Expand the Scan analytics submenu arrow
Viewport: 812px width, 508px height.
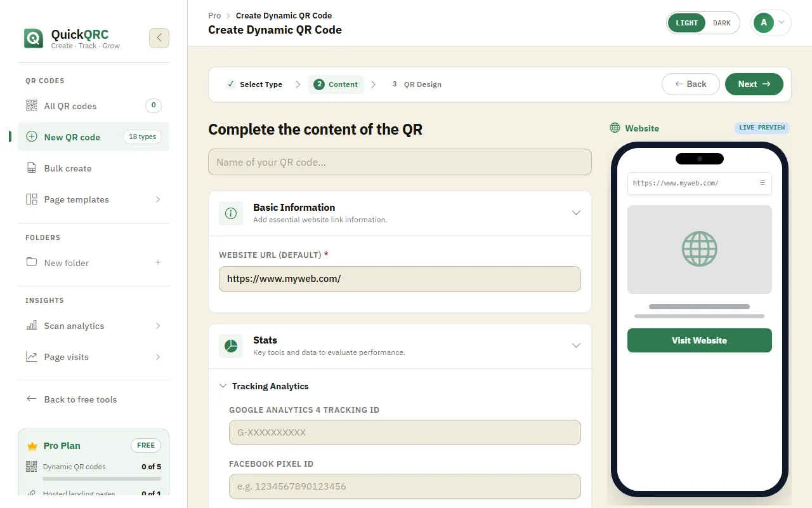tap(158, 326)
